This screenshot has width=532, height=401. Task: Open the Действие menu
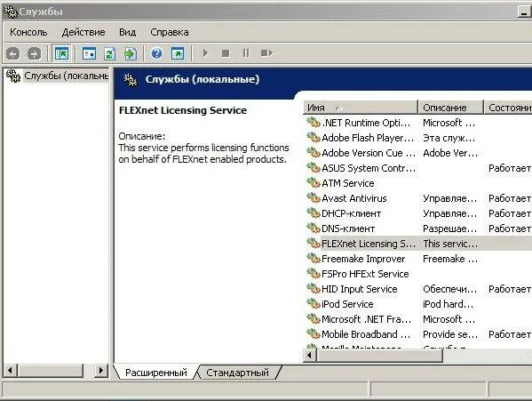(x=83, y=32)
